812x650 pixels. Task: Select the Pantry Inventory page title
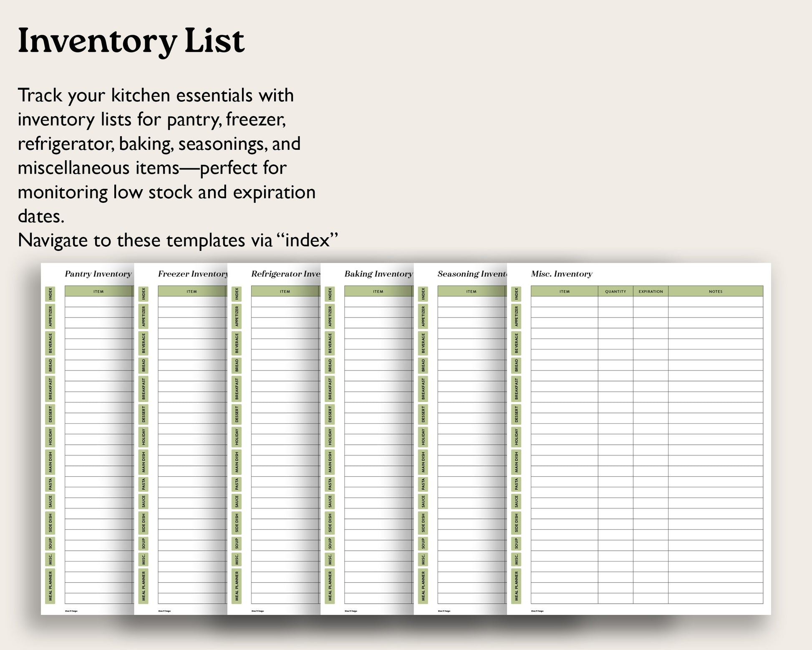click(x=98, y=274)
